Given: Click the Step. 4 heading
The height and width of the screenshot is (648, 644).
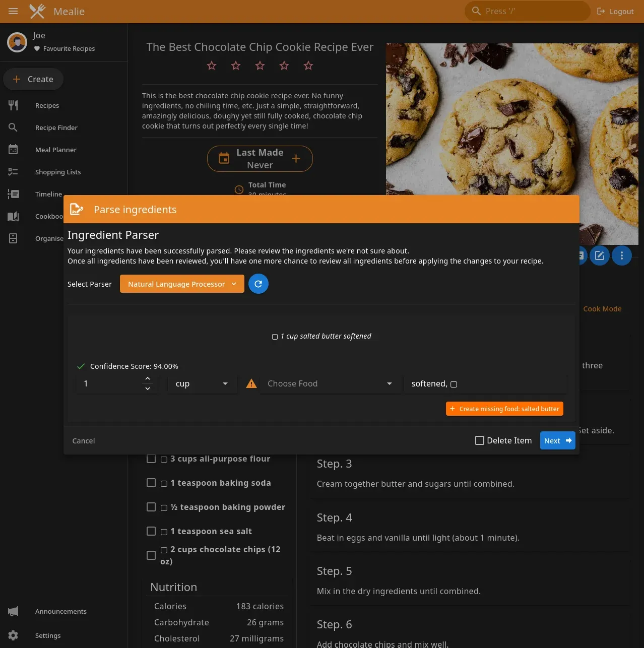Looking at the screenshot, I should [x=334, y=517].
